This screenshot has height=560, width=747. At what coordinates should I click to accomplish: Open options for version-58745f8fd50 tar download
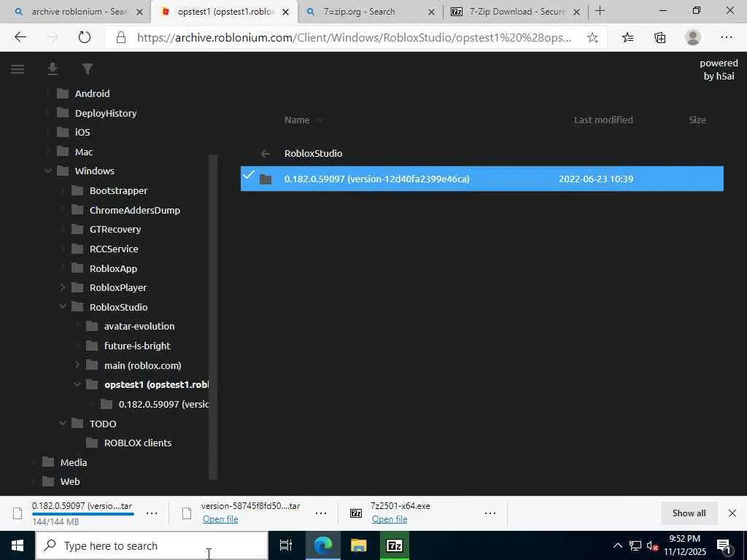[x=321, y=513]
